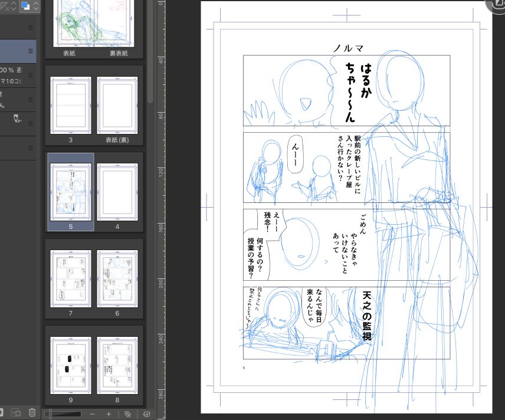
Task: Click the trash icon to delete layer
Action: click(32, 413)
